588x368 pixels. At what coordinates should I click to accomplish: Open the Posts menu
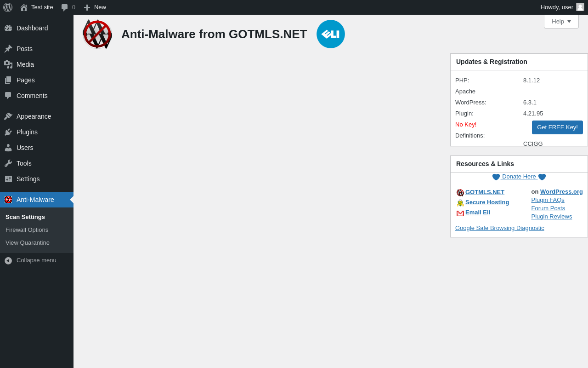37,49
